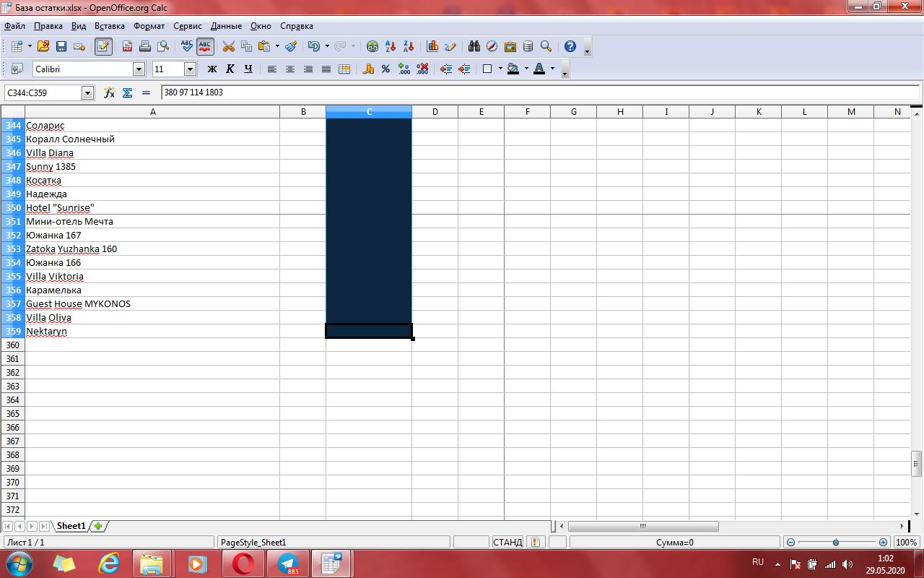Click the Sum sigma icon
The width and height of the screenshot is (924, 578).
[x=128, y=92]
